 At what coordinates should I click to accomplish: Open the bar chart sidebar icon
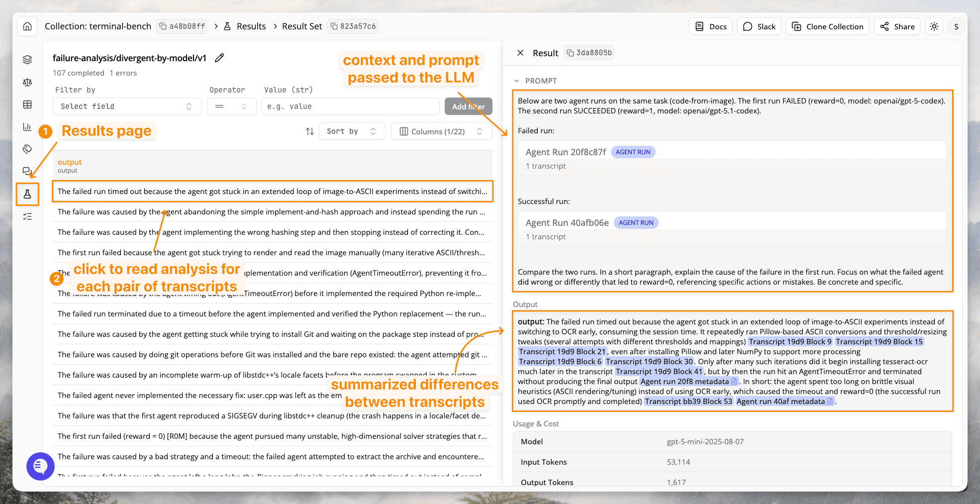pos(27,127)
